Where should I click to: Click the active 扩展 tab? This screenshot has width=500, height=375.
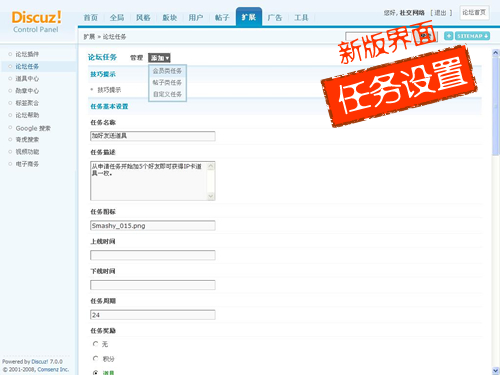point(249,17)
